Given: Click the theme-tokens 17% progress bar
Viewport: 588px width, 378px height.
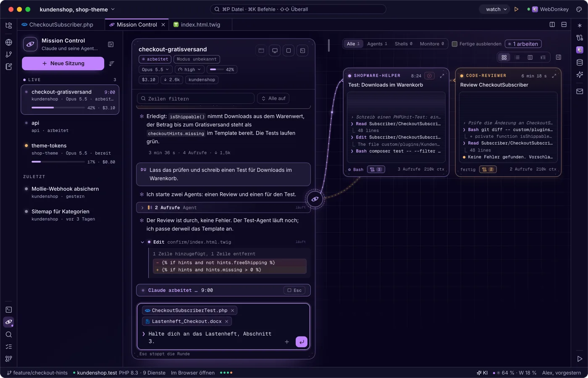Looking at the screenshot, I should click(x=58, y=162).
